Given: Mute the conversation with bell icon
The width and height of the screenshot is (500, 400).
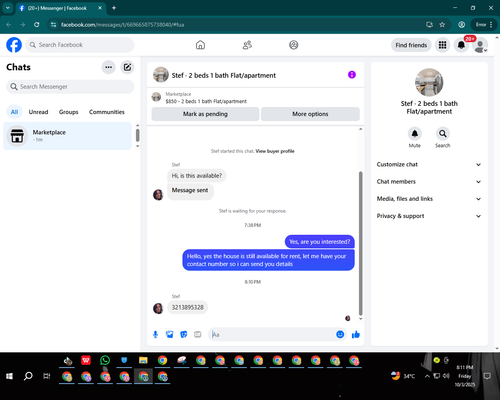Looking at the screenshot, I should pos(415,134).
